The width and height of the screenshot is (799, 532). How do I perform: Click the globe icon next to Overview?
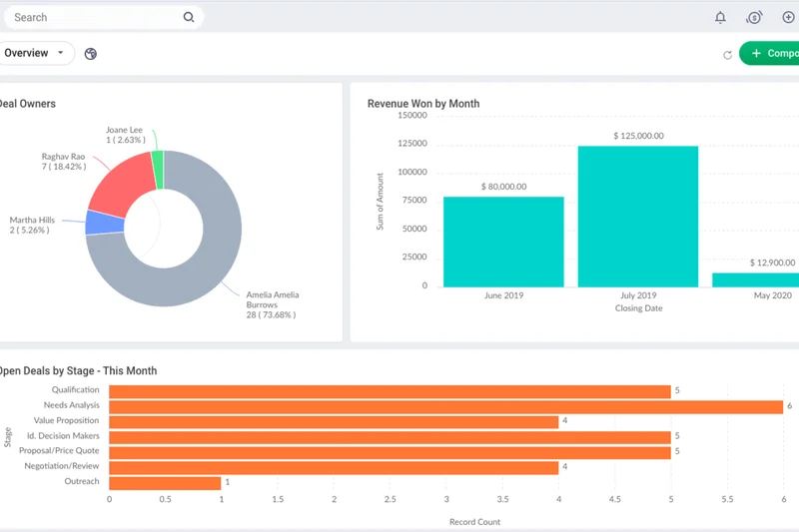tap(91, 54)
